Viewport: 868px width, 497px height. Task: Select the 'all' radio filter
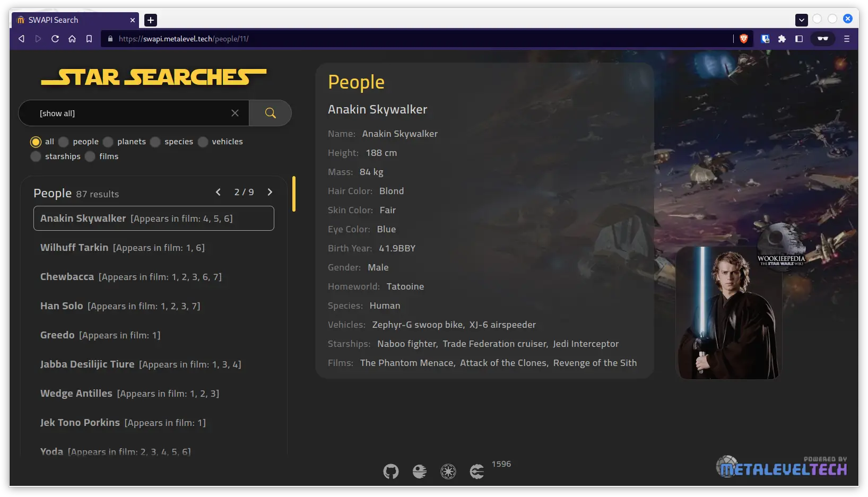pyautogui.click(x=36, y=142)
